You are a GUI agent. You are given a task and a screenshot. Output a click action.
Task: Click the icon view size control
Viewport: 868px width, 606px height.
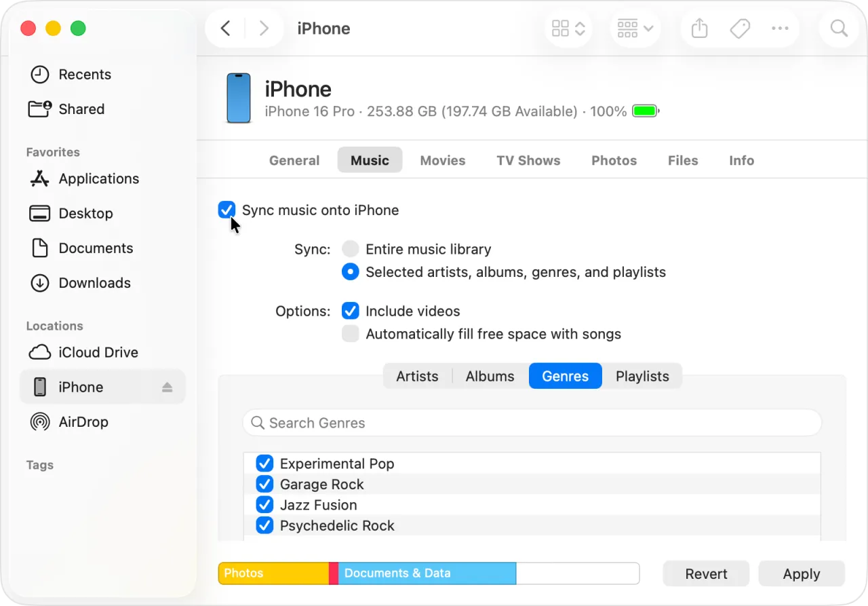tap(568, 29)
